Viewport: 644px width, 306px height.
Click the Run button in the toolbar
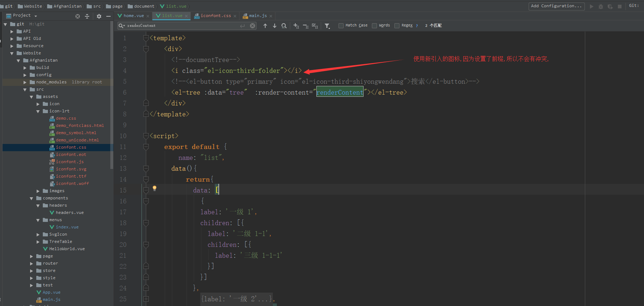[x=591, y=7]
